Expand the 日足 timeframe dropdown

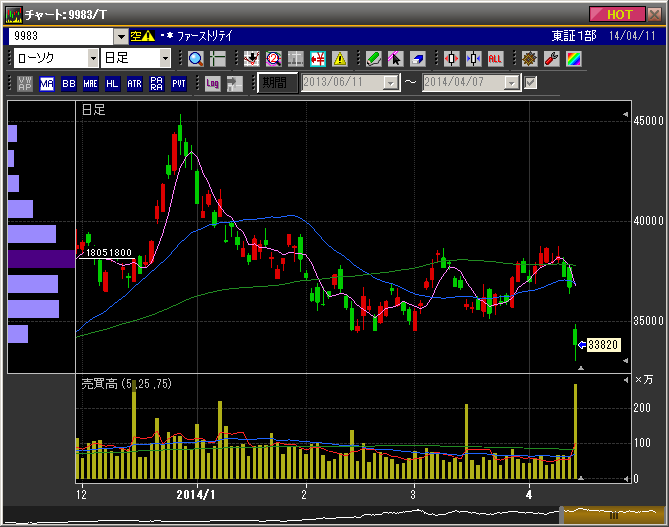click(x=165, y=58)
